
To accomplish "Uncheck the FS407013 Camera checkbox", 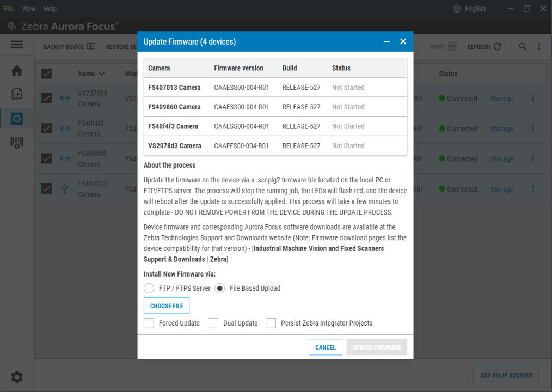I will coord(46,189).
